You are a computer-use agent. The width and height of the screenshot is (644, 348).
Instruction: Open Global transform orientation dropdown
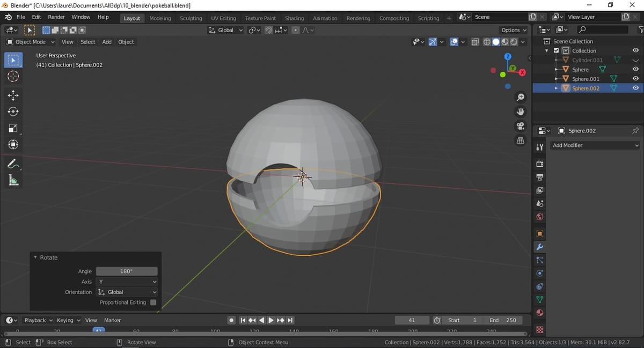coord(226,30)
